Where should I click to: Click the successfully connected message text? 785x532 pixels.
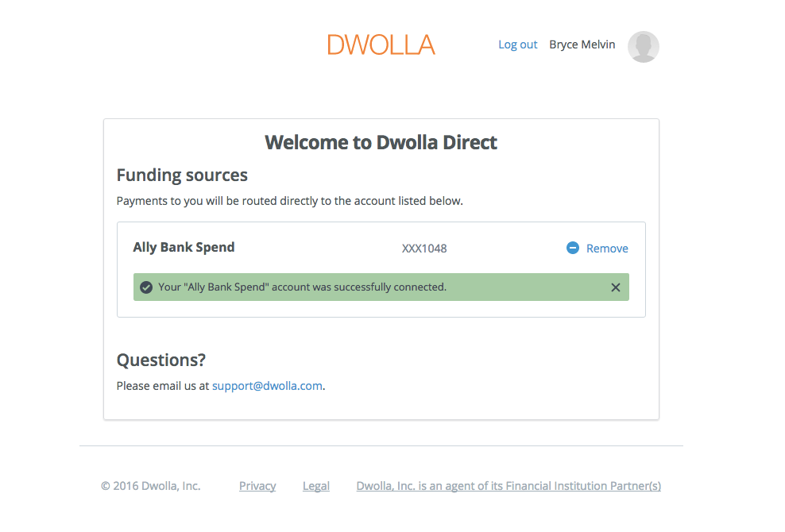[302, 287]
